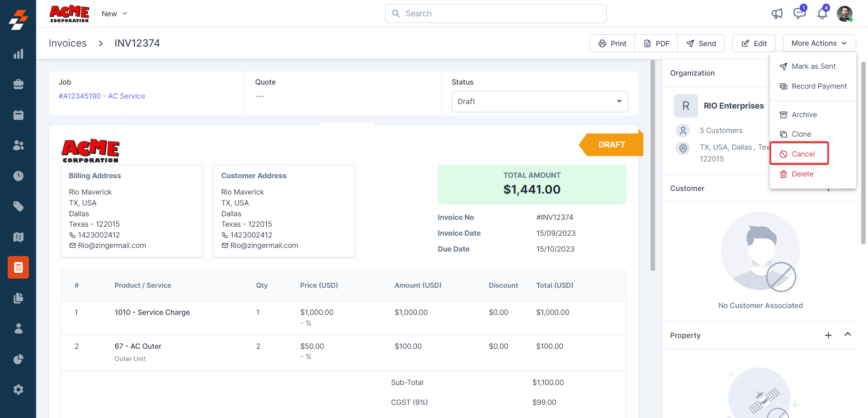This screenshot has height=418, width=868.
Task: Choose Record Payment from menu
Action: coord(818,86)
